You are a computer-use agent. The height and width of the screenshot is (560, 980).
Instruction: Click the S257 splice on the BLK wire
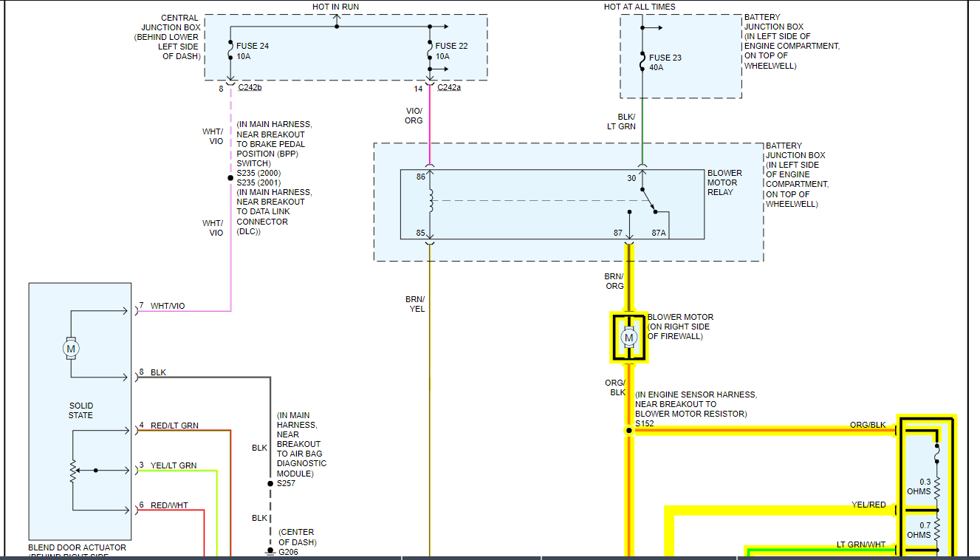pyautogui.click(x=269, y=483)
